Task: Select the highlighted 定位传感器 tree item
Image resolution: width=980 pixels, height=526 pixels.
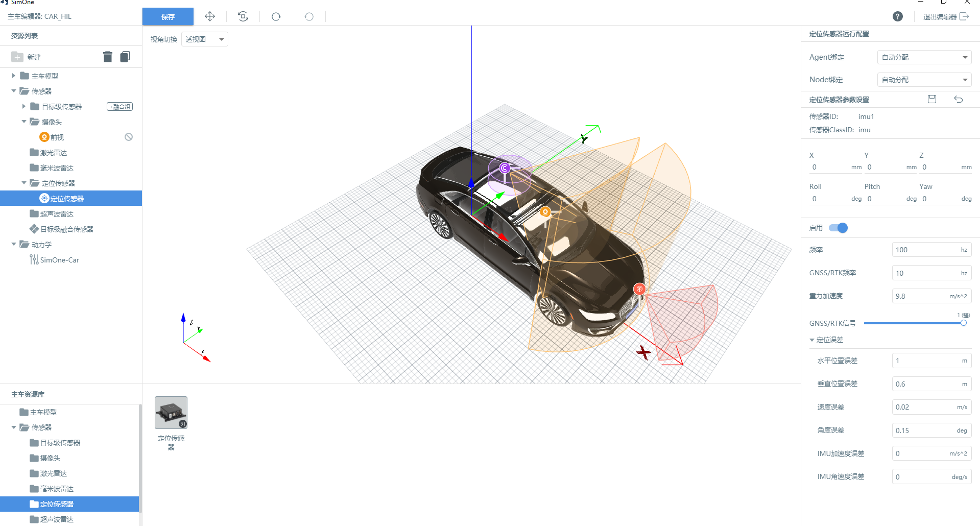Action: [x=71, y=198]
